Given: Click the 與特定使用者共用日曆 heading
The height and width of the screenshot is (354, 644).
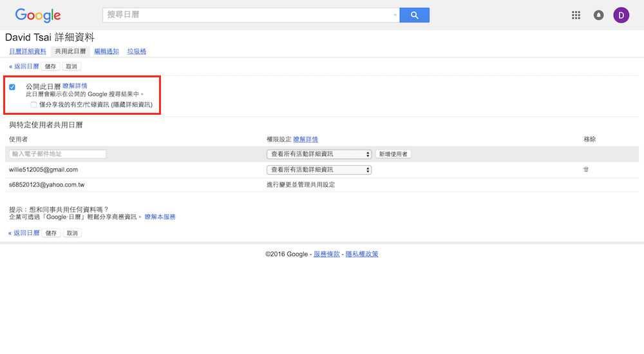Looking at the screenshot, I should click(46, 124).
